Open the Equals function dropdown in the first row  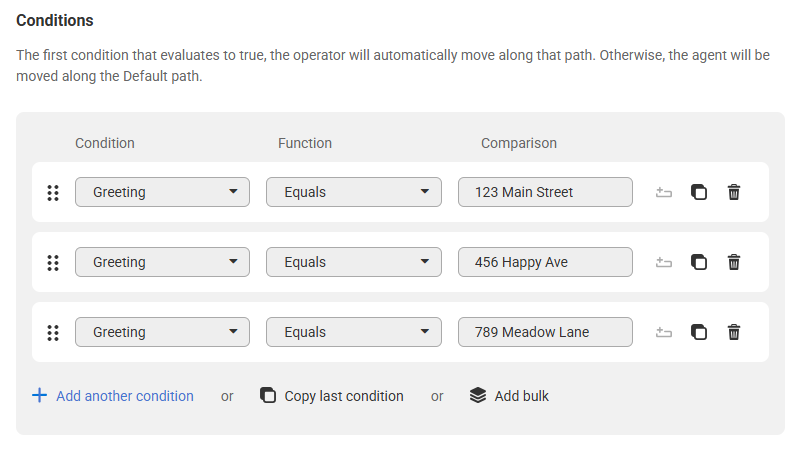(354, 192)
